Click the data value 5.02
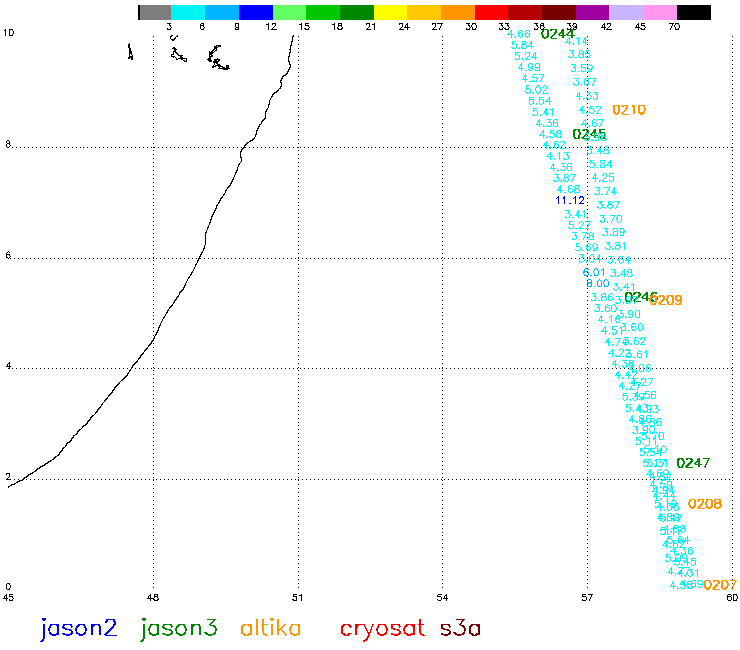This screenshot has width=740, height=650. (x=537, y=90)
